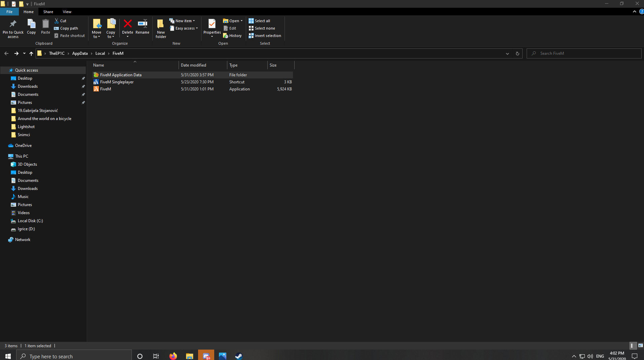The image size is (644, 360).
Task: Open Steam from the taskbar
Action: (238, 356)
